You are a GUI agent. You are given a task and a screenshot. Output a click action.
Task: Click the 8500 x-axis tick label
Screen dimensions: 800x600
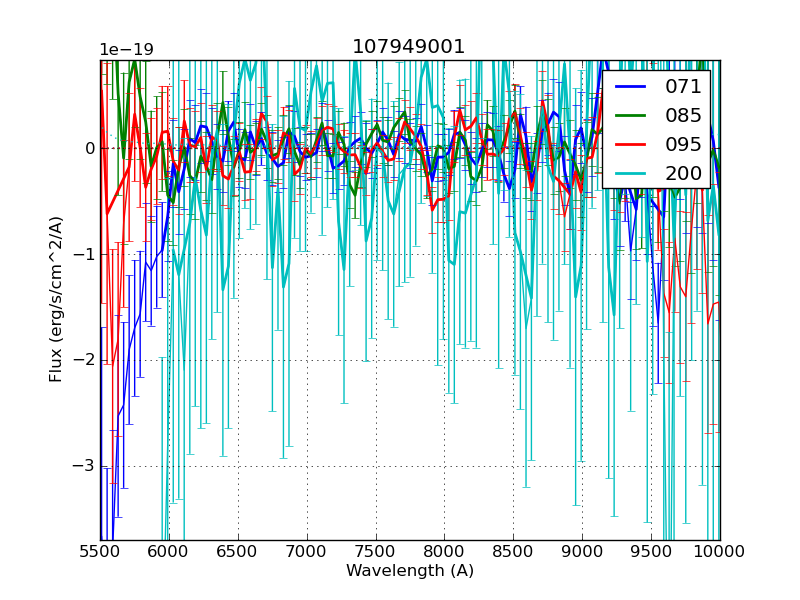[x=514, y=552]
